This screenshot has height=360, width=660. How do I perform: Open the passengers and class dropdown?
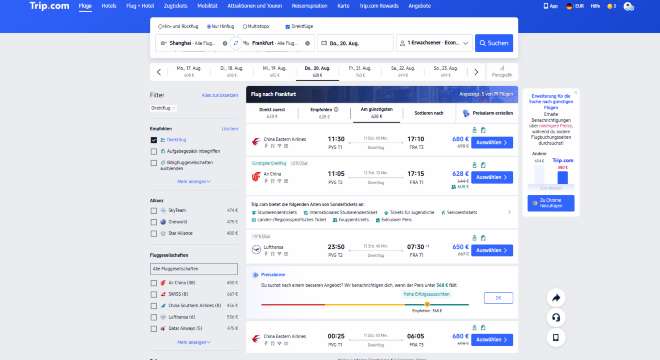coord(434,43)
